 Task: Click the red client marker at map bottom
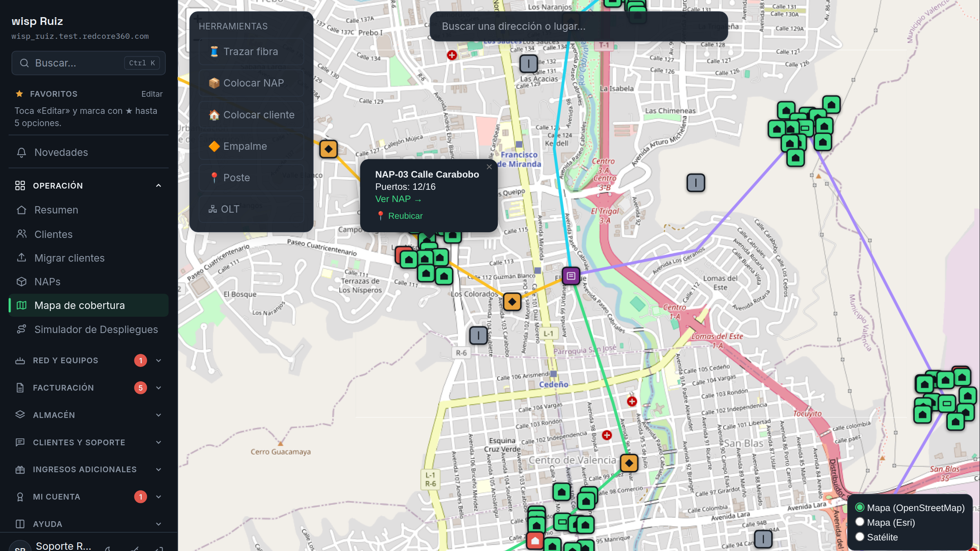pos(535,541)
